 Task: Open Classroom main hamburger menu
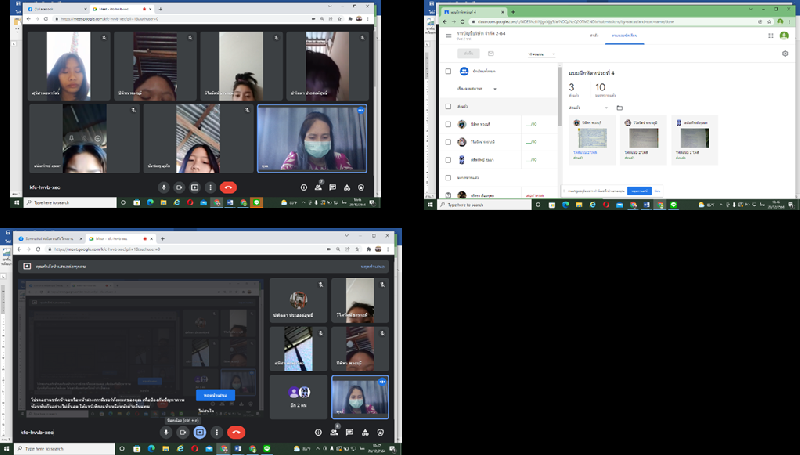pyautogui.click(x=448, y=35)
